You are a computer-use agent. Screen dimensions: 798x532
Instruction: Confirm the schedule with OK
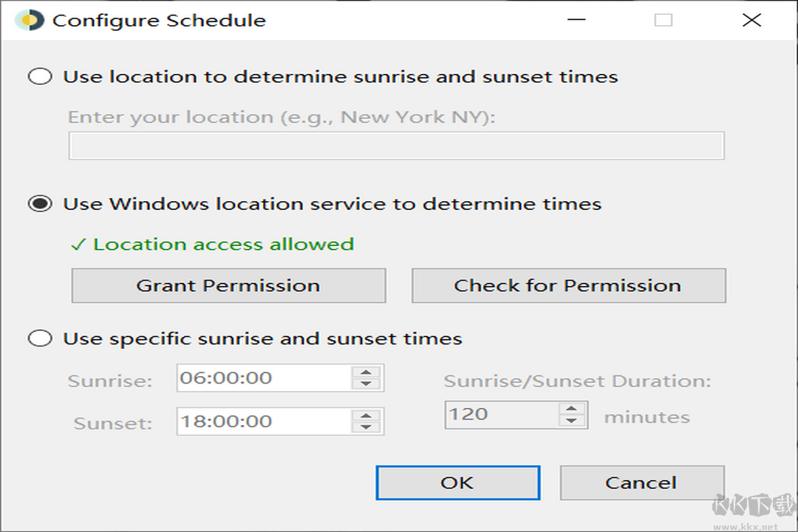[x=457, y=483]
